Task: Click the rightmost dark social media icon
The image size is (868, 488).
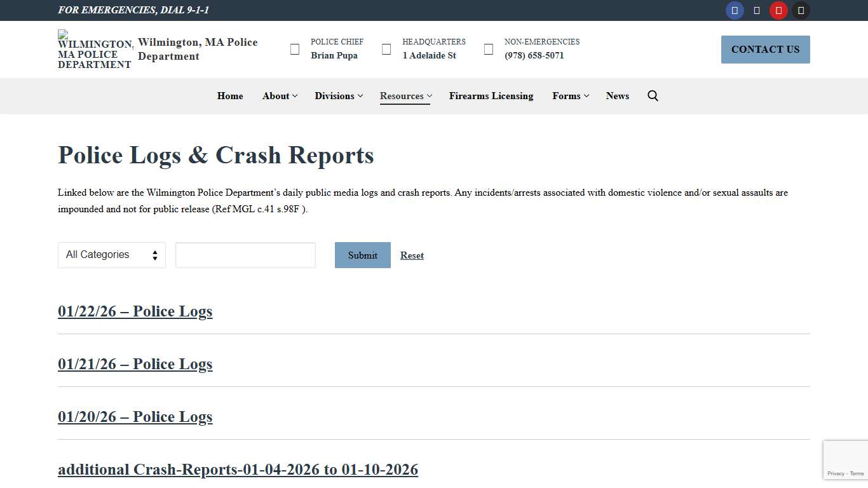Action: pos(800,10)
